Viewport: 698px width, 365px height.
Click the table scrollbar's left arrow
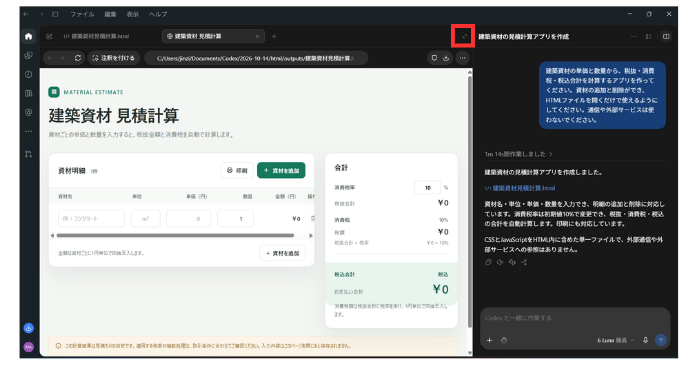(x=52, y=235)
